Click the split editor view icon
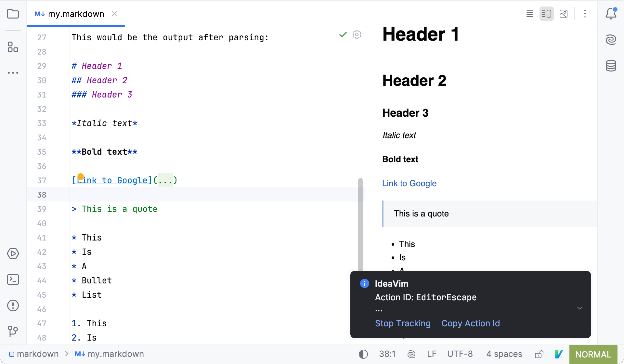Viewport: 624px width, 364px height. tap(546, 13)
